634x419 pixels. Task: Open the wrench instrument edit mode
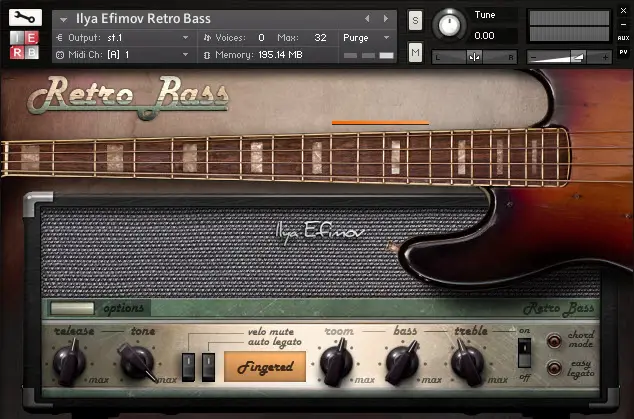25,17
